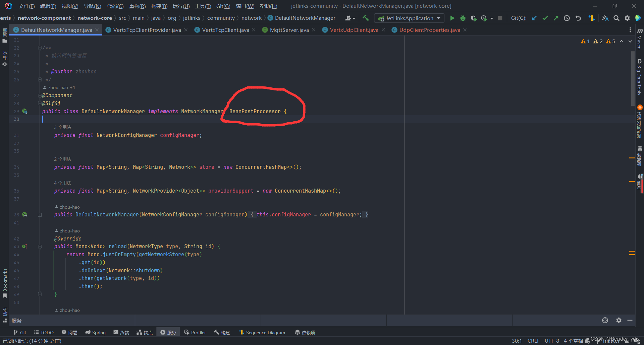Open services panel gear options
The width and height of the screenshot is (644, 345).
pos(619,321)
